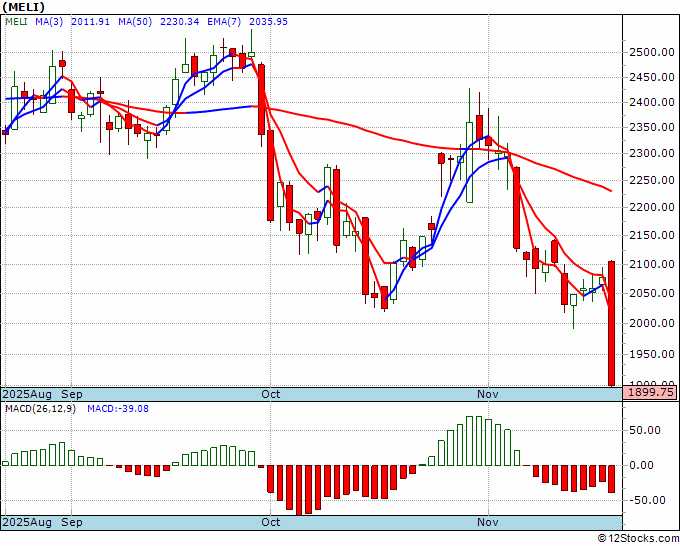Click the last red MACD histogram bar
Image resolution: width=680 pixels, height=546 pixels.
point(611,479)
